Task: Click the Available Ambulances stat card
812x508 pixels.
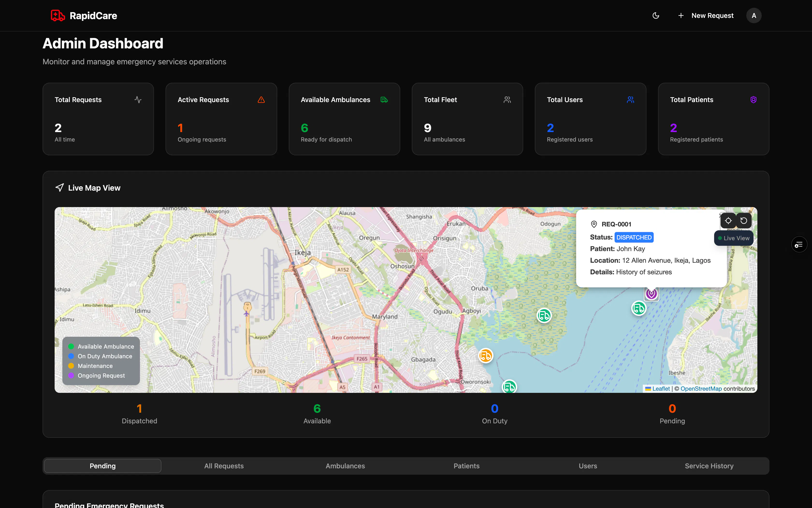Action: (344, 119)
